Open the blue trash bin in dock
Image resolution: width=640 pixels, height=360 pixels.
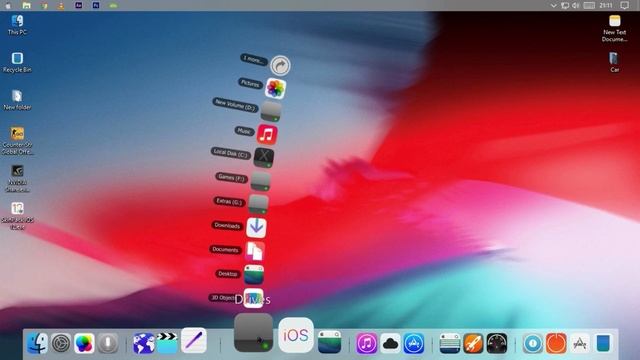pyautogui.click(x=604, y=343)
